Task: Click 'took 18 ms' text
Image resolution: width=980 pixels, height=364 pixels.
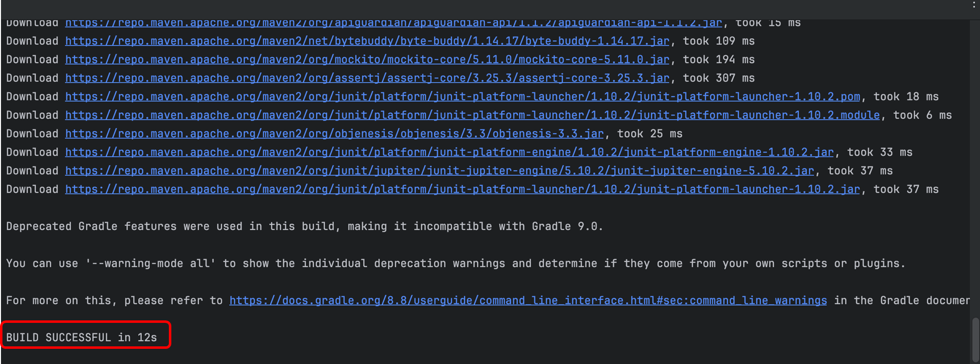Action: [x=906, y=97]
